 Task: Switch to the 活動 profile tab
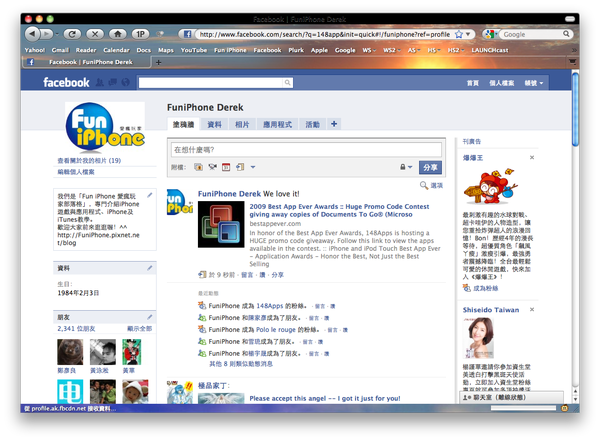click(x=312, y=124)
